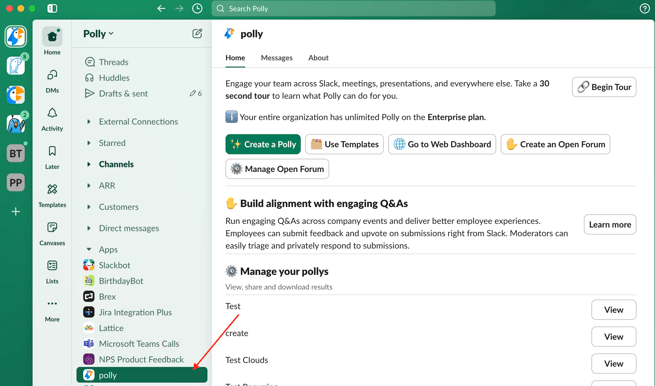Open the Canvases sidebar icon
Image resolution: width=655 pixels, height=386 pixels.
52,228
